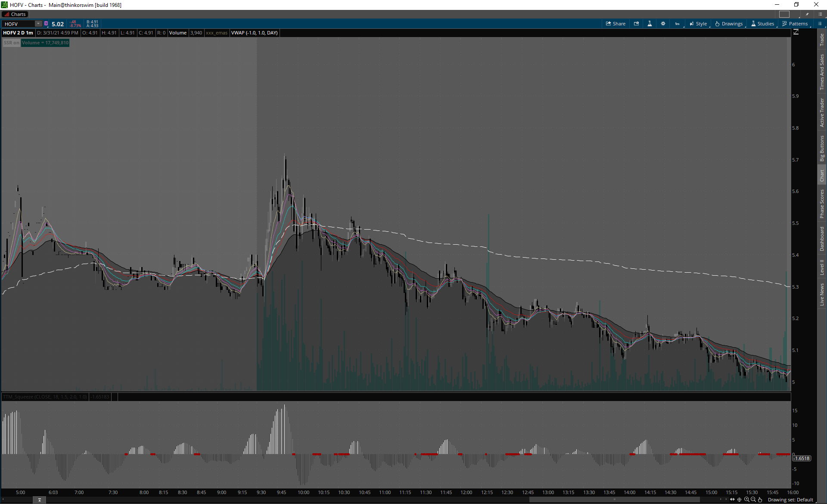The height and width of the screenshot is (504, 827).
Task: Click the zoom out magnifier icon
Action: coord(753,500)
